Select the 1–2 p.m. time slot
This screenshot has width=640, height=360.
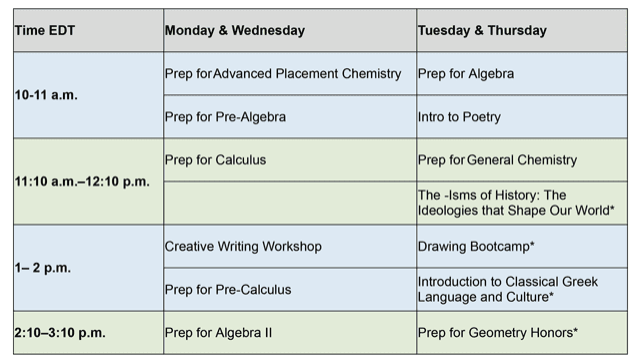click(x=89, y=268)
